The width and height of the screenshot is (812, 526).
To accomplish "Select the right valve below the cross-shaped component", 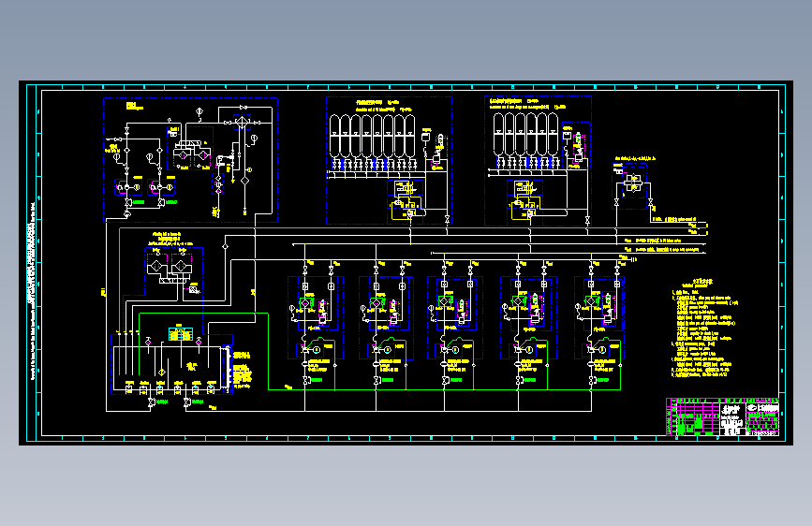I will point(650,202).
